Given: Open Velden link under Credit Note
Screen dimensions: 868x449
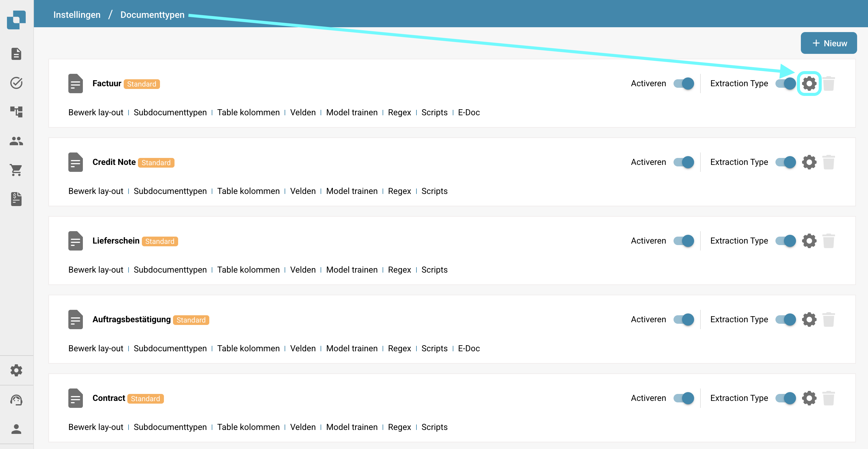Looking at the screenshot, I should click(302, 191).
